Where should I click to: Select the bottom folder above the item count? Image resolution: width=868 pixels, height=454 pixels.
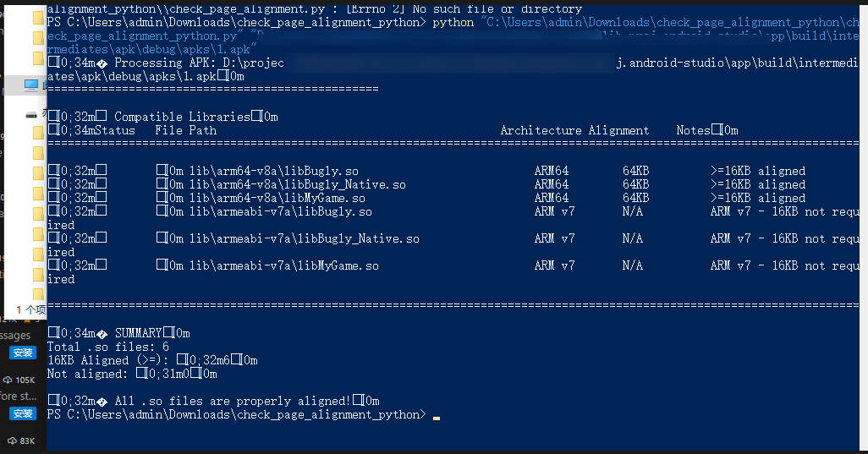[x=39, y=275]
